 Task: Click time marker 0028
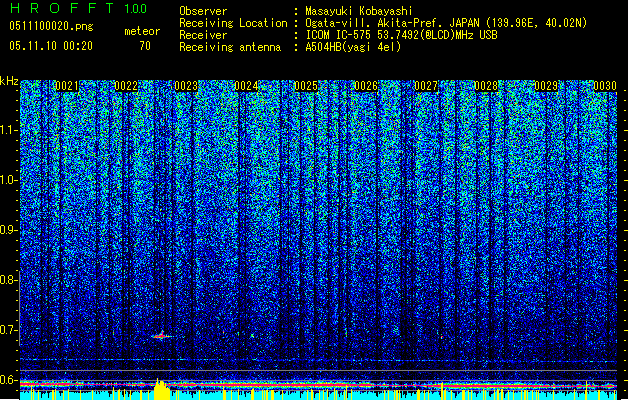[x=486, y=86]
